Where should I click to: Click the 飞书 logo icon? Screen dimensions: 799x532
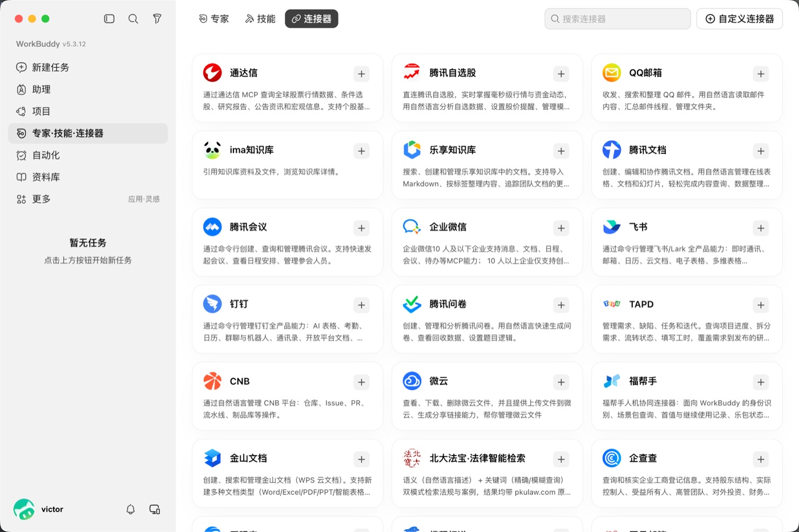pyautogui.click(x=612, y=226)
